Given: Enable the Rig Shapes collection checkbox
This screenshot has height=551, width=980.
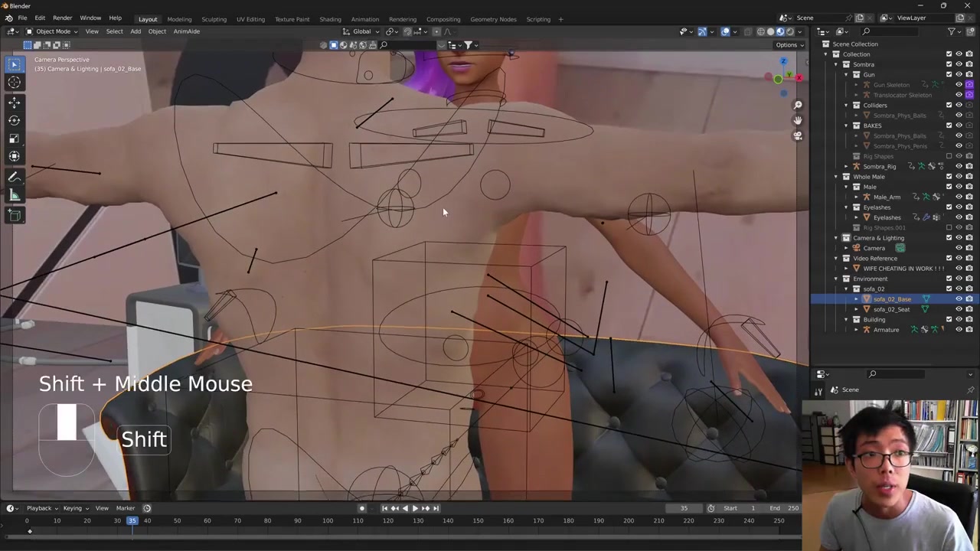Looking at the screenshot, I should 949,156.
